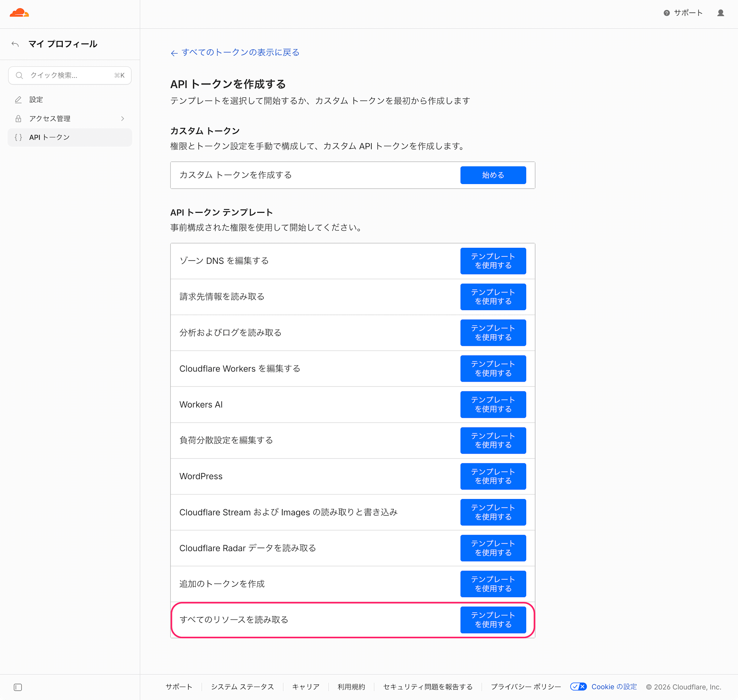Go back via すべてのトークンの表示に戻る link
The image size is (738, 700).
point(235,52)
